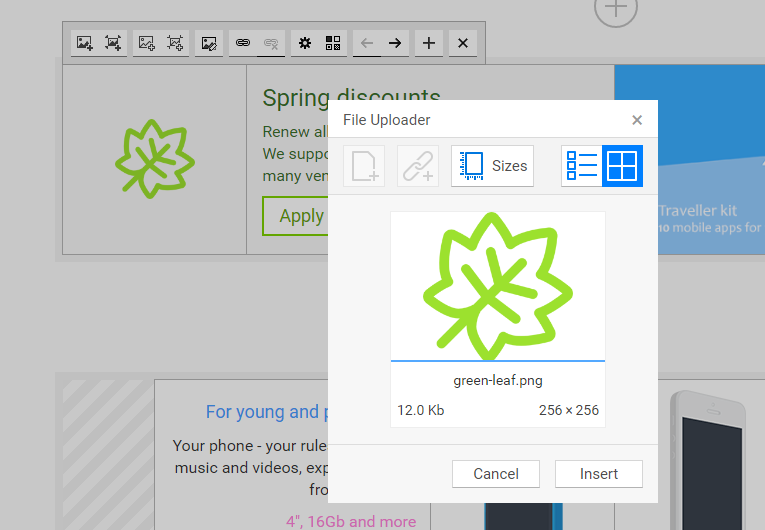Click the remove link icon

point(271,43)
